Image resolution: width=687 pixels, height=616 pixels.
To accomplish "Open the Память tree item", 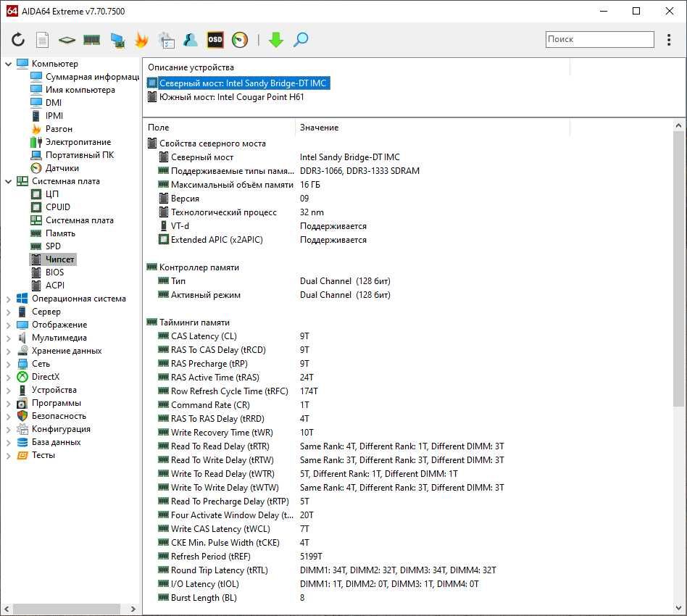I will [x=54, y=233].
